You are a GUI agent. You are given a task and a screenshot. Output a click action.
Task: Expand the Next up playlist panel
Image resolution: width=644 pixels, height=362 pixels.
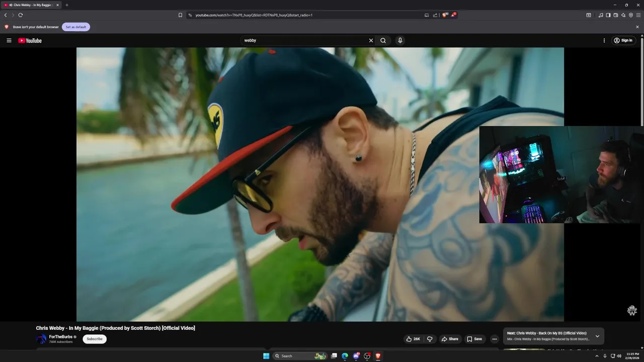(597, 336)
